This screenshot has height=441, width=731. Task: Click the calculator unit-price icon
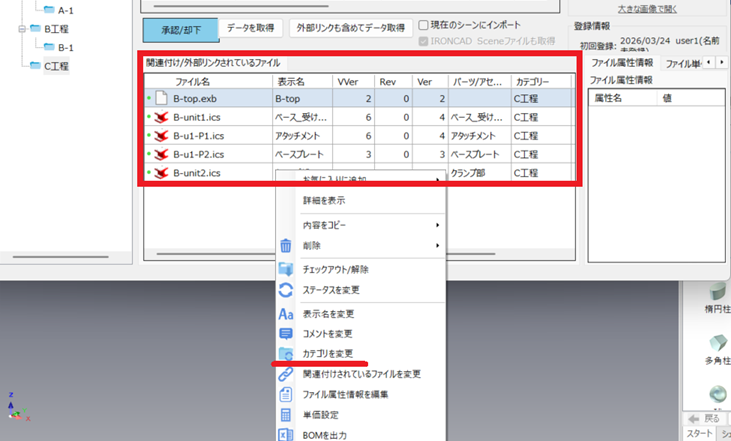coord(286,415)
